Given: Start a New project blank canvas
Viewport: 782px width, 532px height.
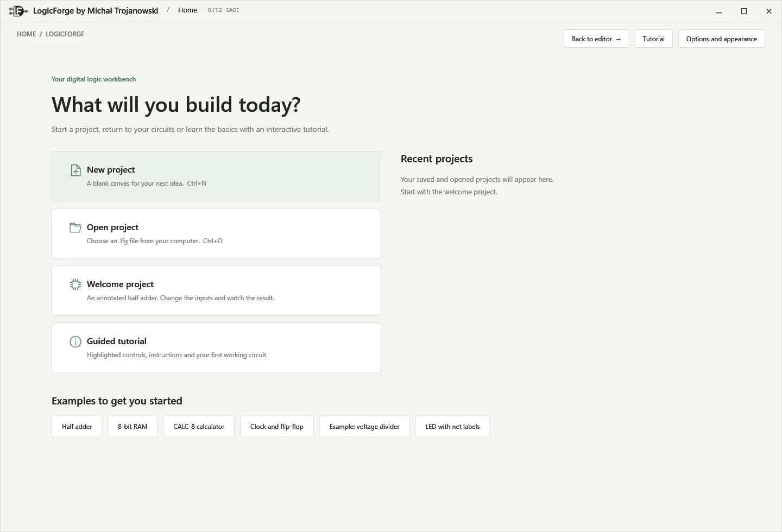Looking at the screenshot, I should 216,176.
